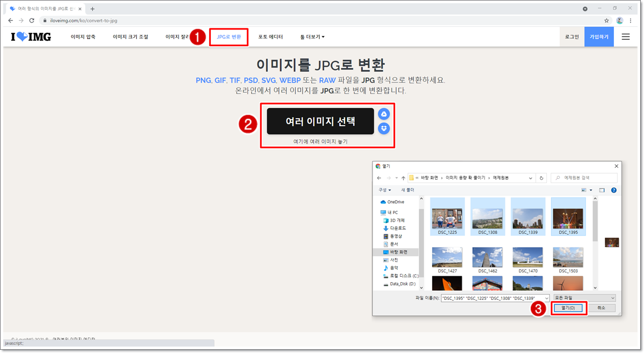644x353 pixels.
Task: Toggle the preview pane icon in dialog
Action: (602, 190)
